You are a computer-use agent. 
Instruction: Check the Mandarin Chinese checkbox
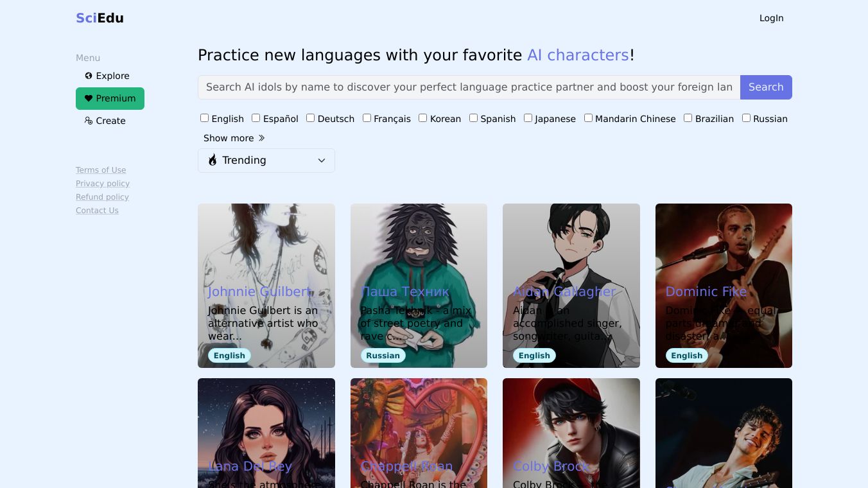[588, 118]
